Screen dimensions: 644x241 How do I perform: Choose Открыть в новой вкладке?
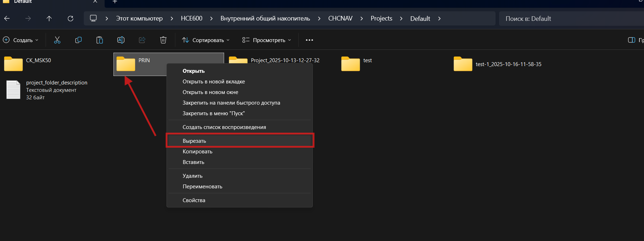(x=240, y=82)
